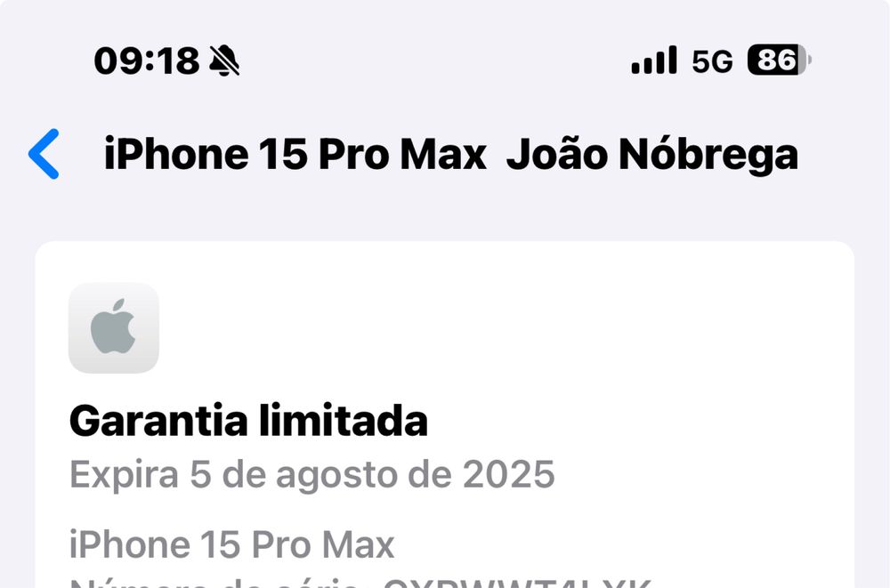Tap the gray Apple logo icon
890x588 pixels.
point(114,328)
